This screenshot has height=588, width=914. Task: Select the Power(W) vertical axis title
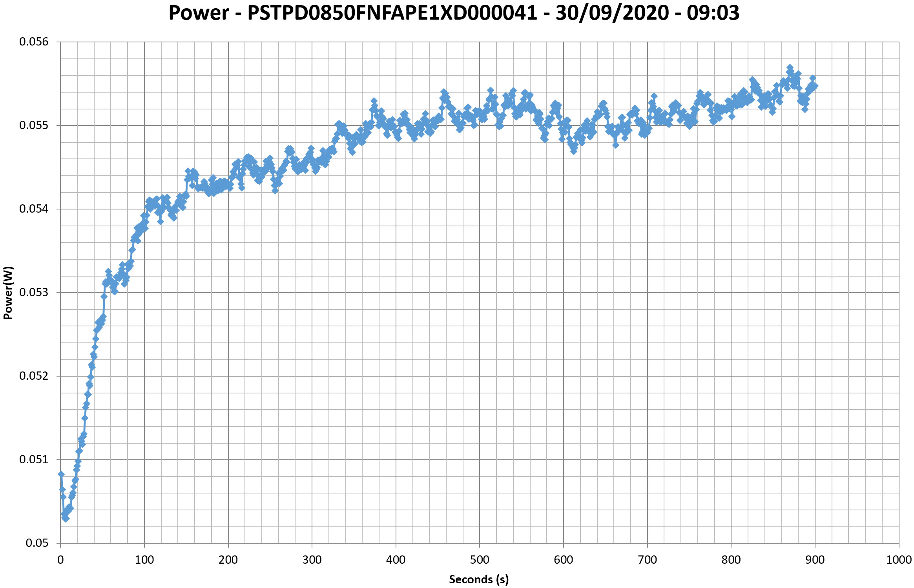8,293
